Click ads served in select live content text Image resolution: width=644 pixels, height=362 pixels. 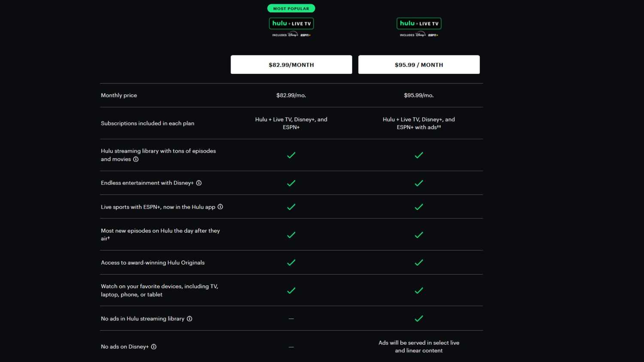tap(419, 347)
